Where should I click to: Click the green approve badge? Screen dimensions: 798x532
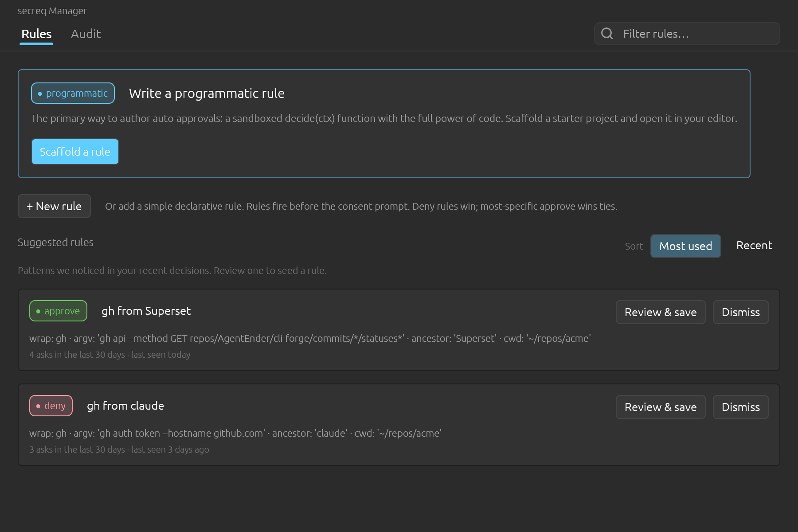tap(58, 311)
